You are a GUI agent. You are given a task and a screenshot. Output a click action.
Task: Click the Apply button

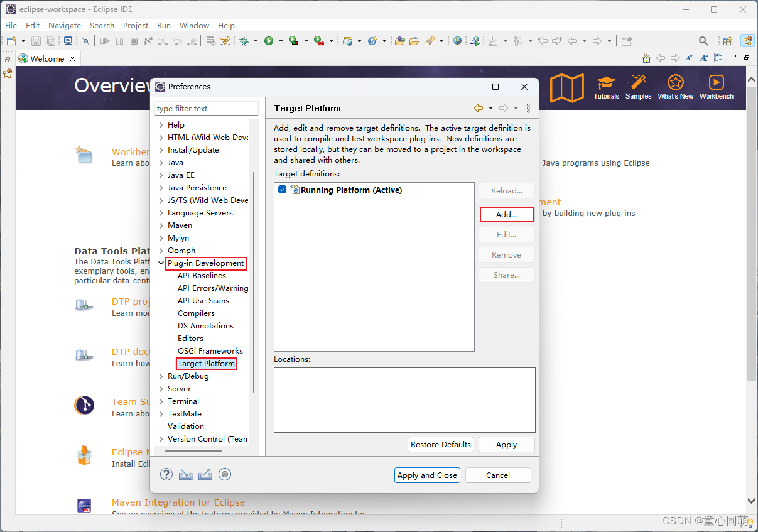pos(506,444)
